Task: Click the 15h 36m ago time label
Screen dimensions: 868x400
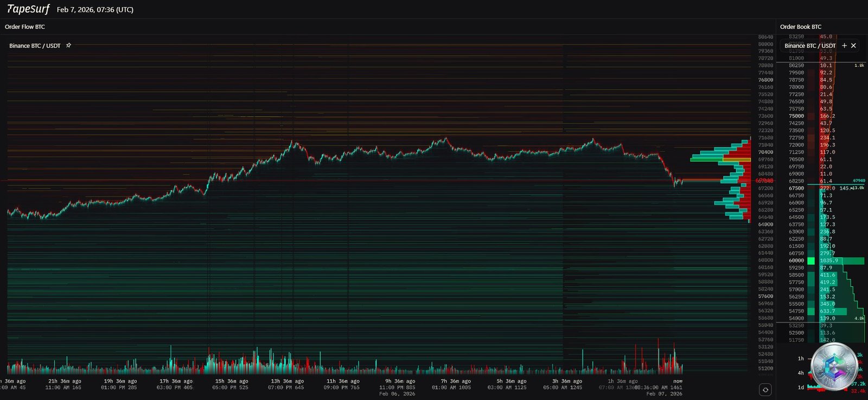Action: (232, 381)
